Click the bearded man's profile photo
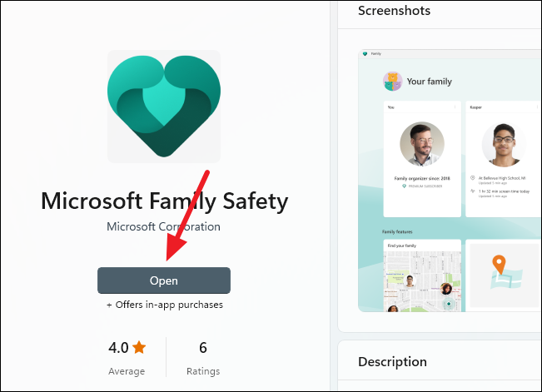 click(422, 144)
